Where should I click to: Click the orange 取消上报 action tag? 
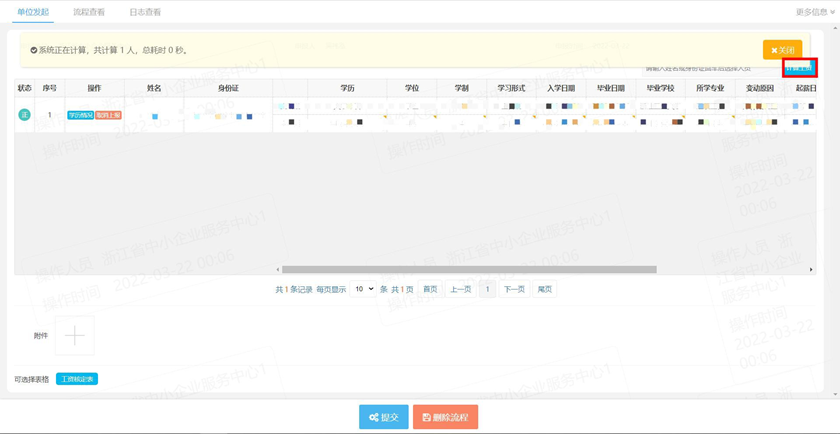tap(108, 115)
